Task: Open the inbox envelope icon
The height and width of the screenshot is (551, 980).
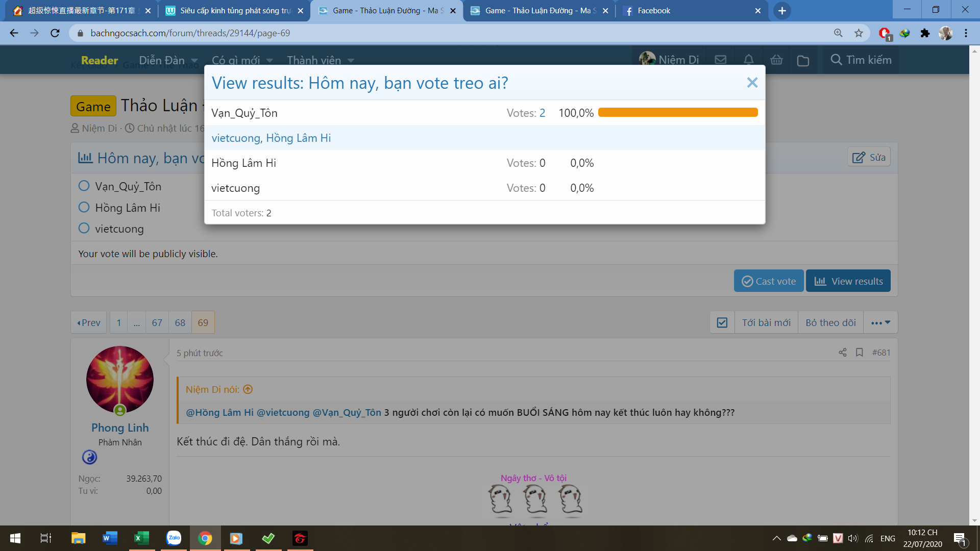Action: (x=720, y=60)
